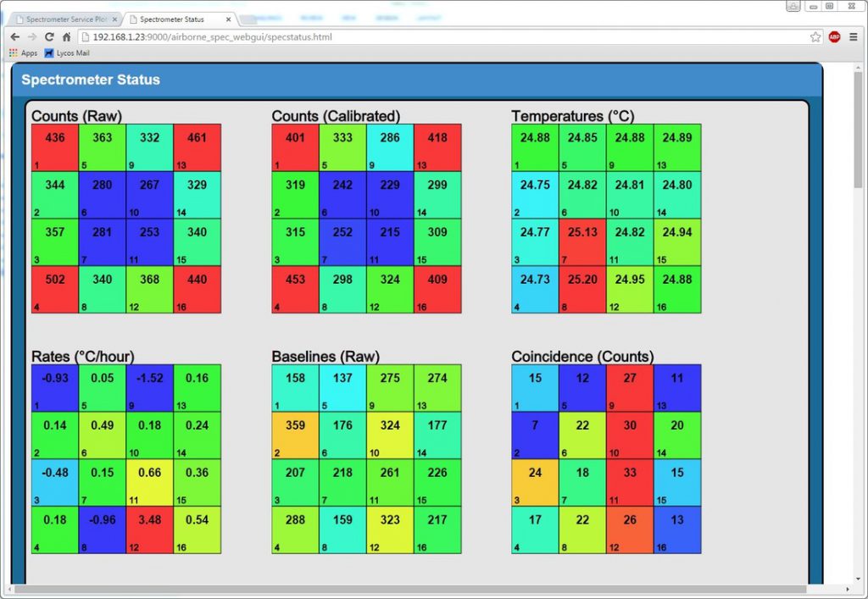Viewport: 868px width, 599px height.
Task: Click the address bar URL field
Action: point(424,37)
